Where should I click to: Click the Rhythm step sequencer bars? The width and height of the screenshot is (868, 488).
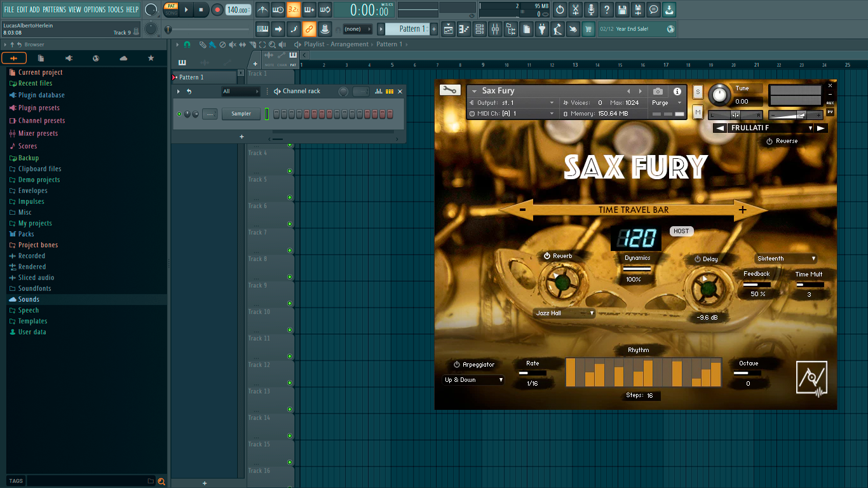[x=644, y=372]
